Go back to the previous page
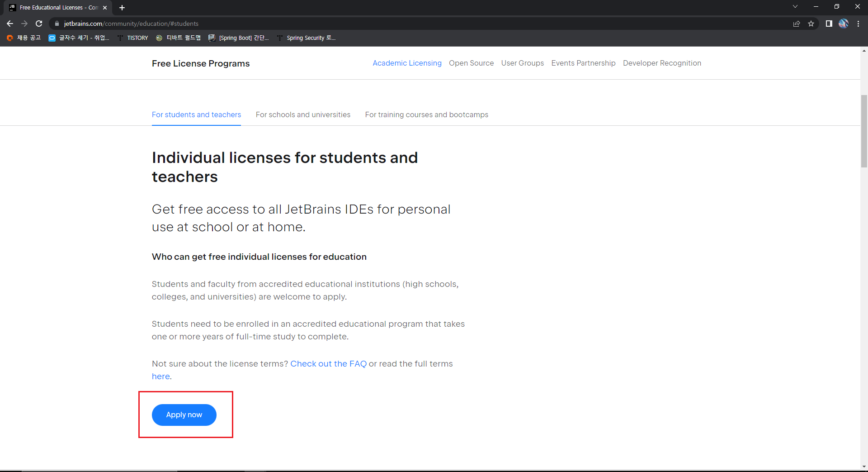The height and width of the screenshot is (472, 868). pos(10,24)
